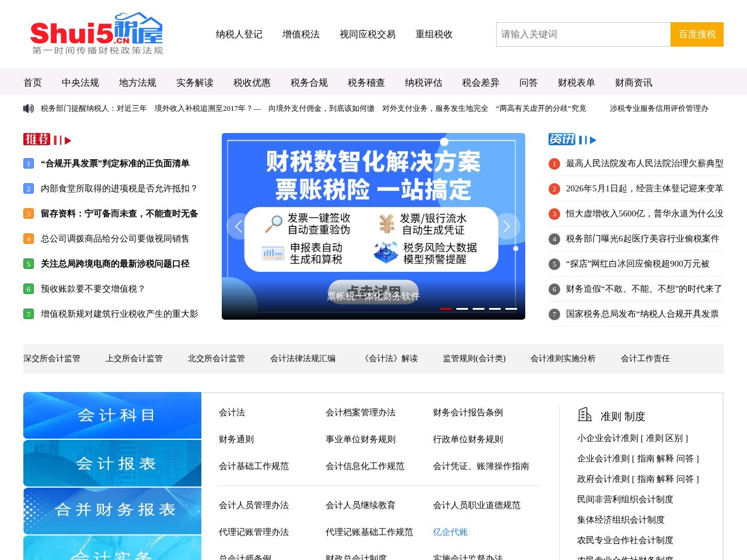Screen dimensions: 747x560
Task: Select the third carousel slide indicator
Action: pos(479,309)
